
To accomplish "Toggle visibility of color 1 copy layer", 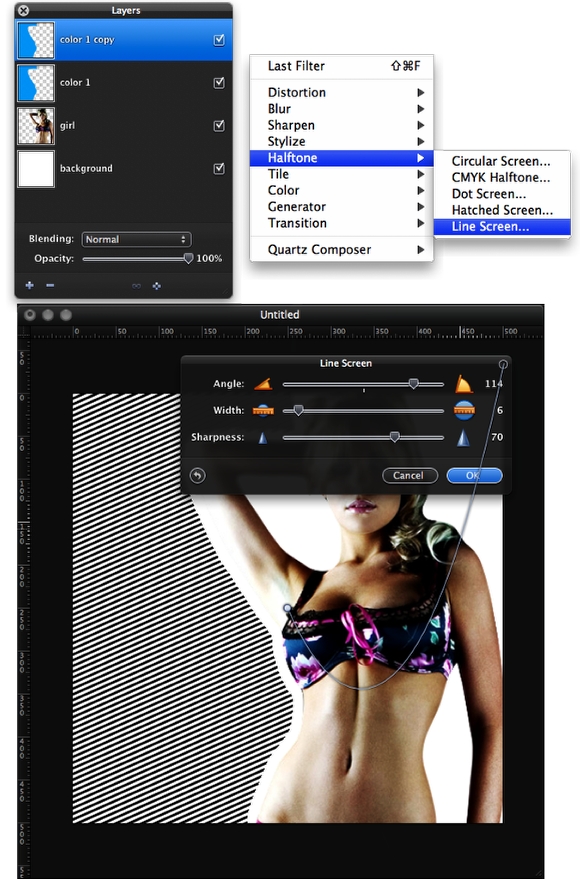I will point(219,40).
